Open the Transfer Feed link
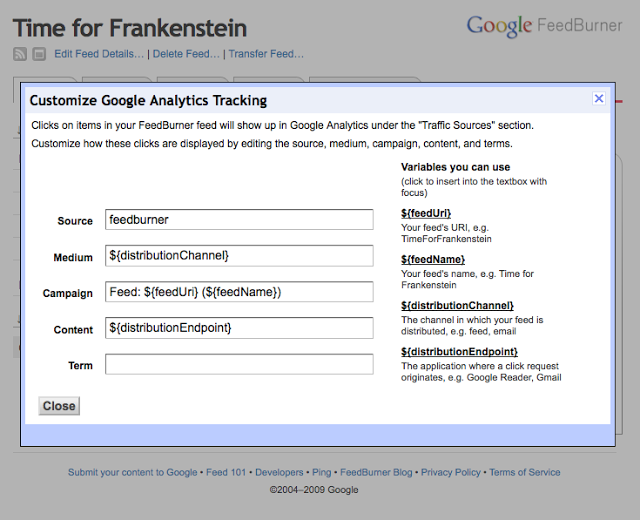Screen dimensions: 640x520 tap(266, 54)
